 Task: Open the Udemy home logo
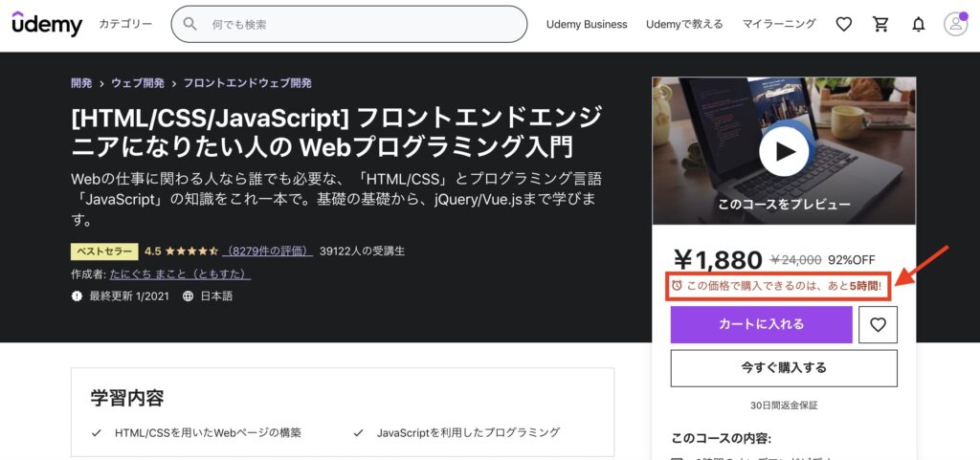coord(47,24)
